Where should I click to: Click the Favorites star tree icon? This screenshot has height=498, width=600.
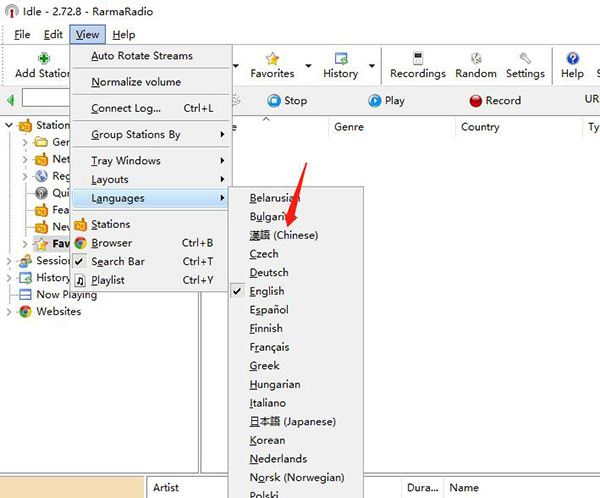pos(41,244)
